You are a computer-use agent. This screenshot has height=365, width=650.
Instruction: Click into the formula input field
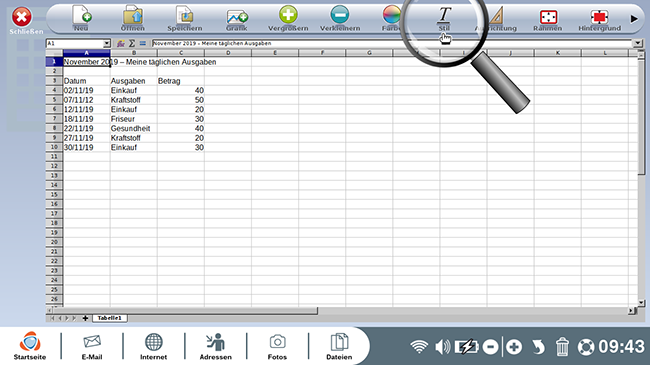[x=392, y=43]
